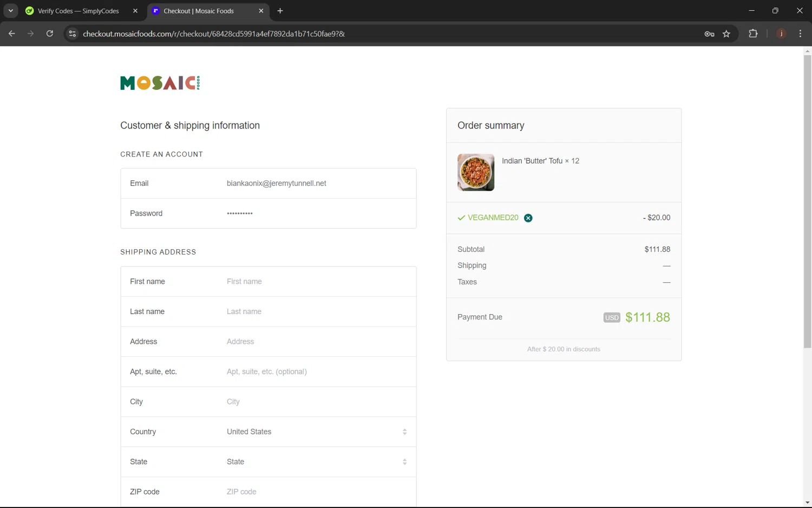
Task: Click the - $20.00 discount amount
Action: click(x=657, y=218)
